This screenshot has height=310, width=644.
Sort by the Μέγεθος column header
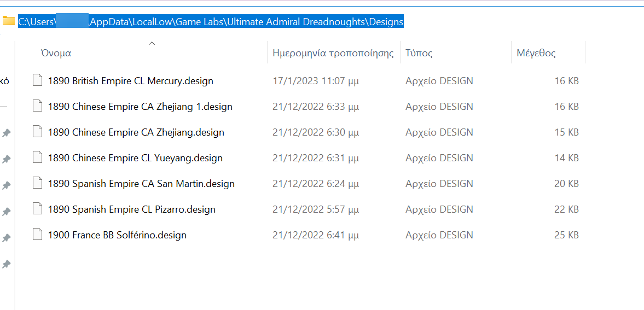click(x=536, y=53)
